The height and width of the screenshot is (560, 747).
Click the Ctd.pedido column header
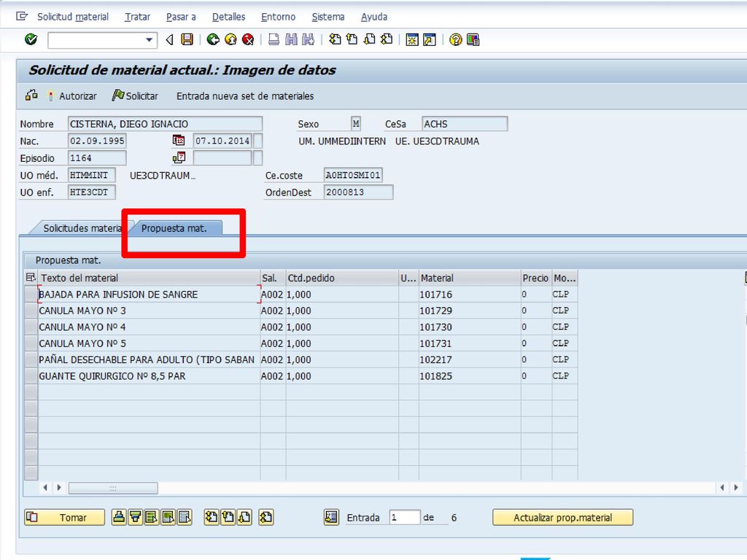coord(342,278)
